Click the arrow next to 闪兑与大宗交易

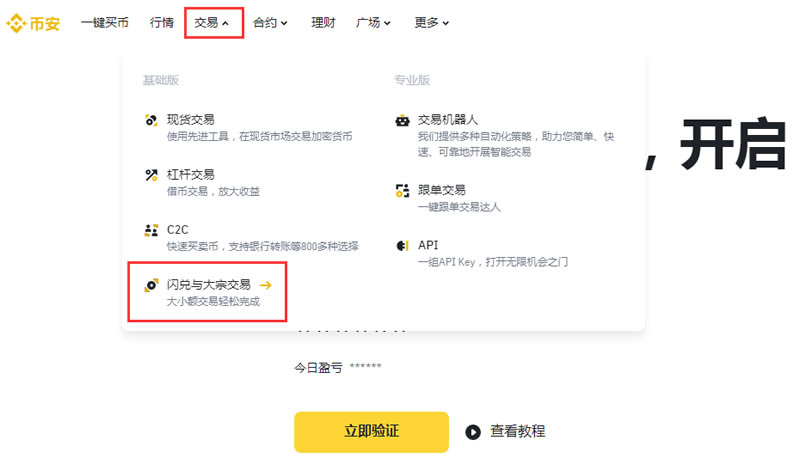coord(265,285)
